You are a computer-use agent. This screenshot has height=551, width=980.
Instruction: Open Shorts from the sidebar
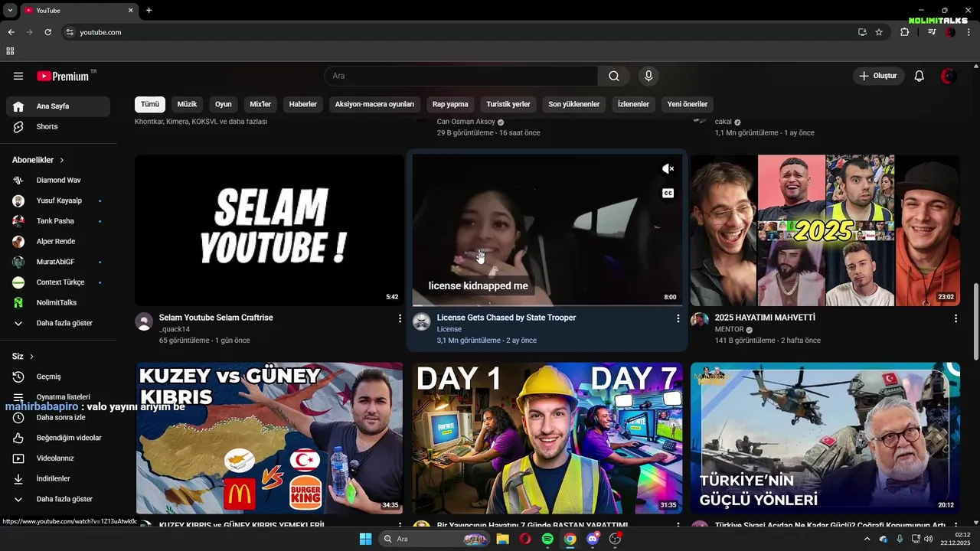[x=58, y=126]
